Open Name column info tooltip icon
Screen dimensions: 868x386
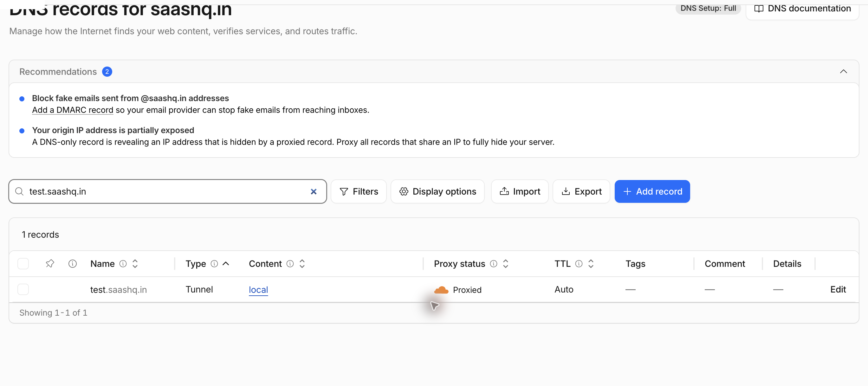[123, 263]
